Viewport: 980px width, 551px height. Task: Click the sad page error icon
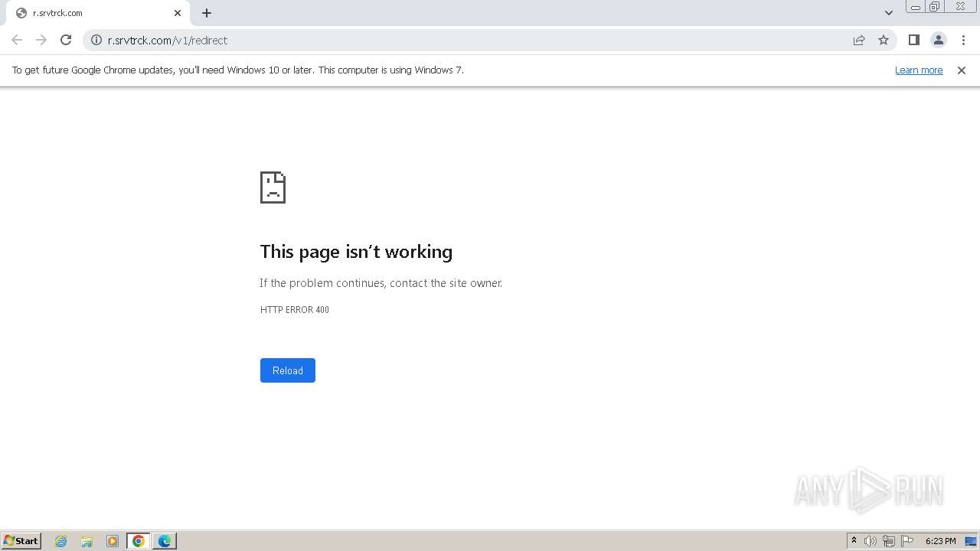coord(273,187)
